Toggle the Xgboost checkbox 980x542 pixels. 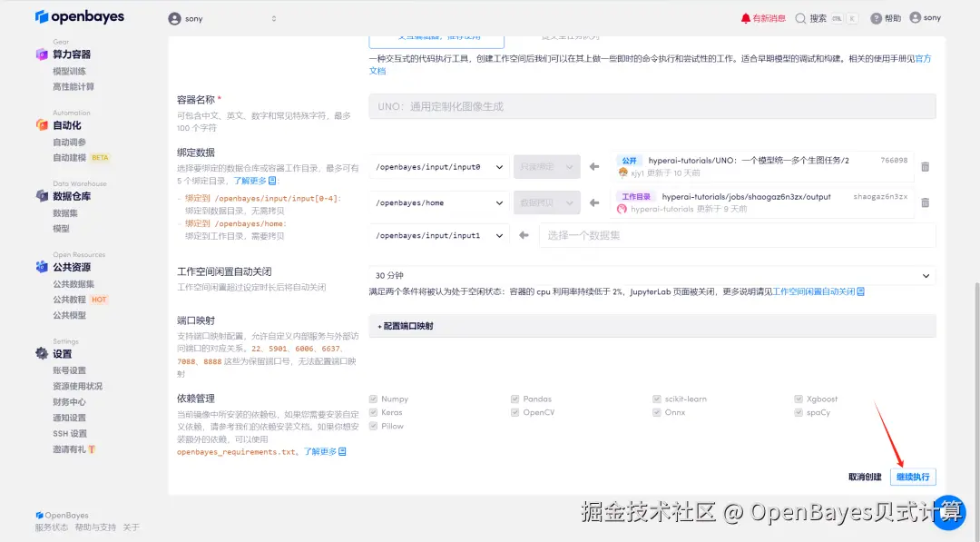799,399
